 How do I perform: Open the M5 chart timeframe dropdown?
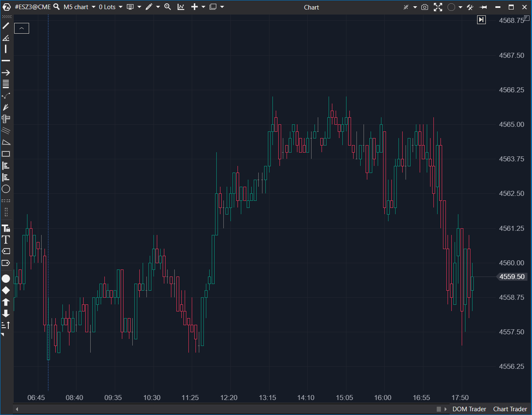79,7
